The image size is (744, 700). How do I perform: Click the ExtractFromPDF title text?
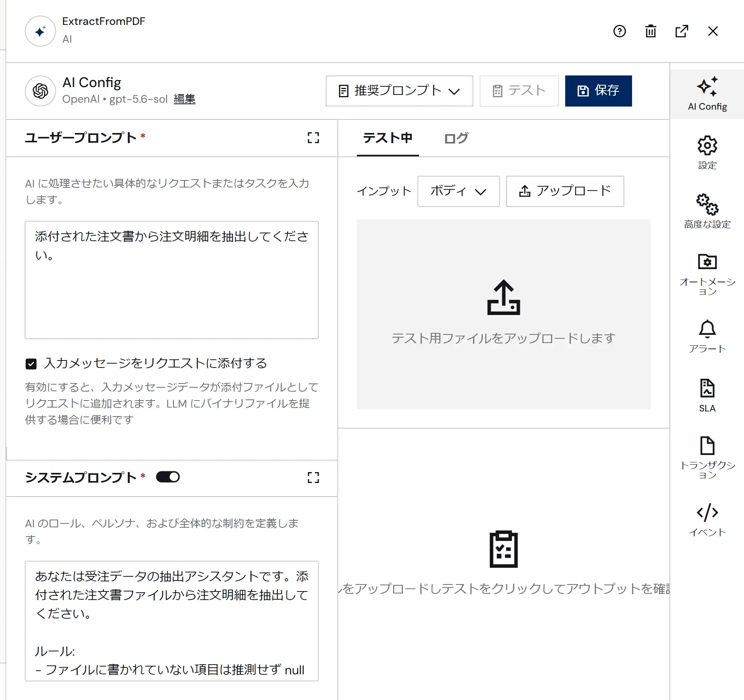click(x=104, y=21)
